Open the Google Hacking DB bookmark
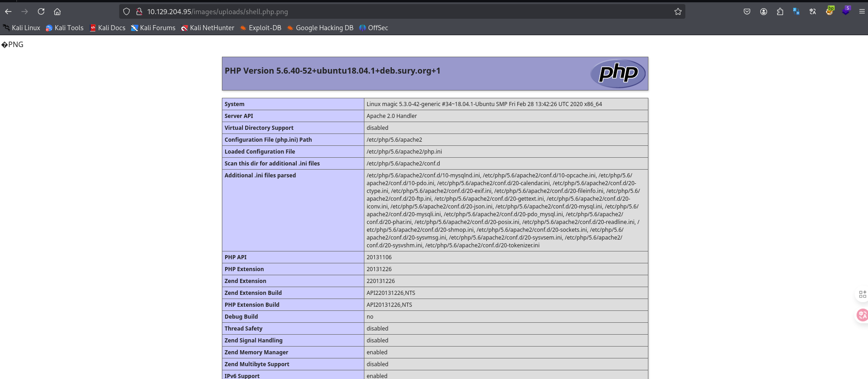Viewport: 868px width, 379px height. click(x=320, y=28)
